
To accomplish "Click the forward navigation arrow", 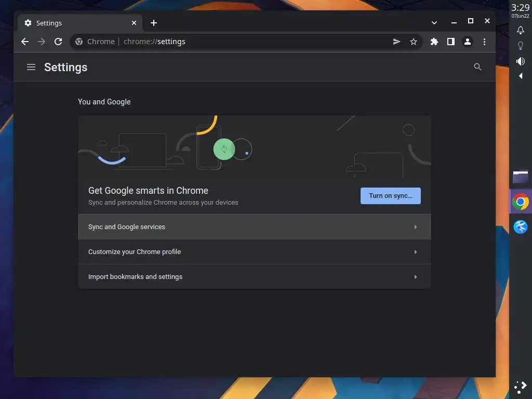I will [42, 42].
